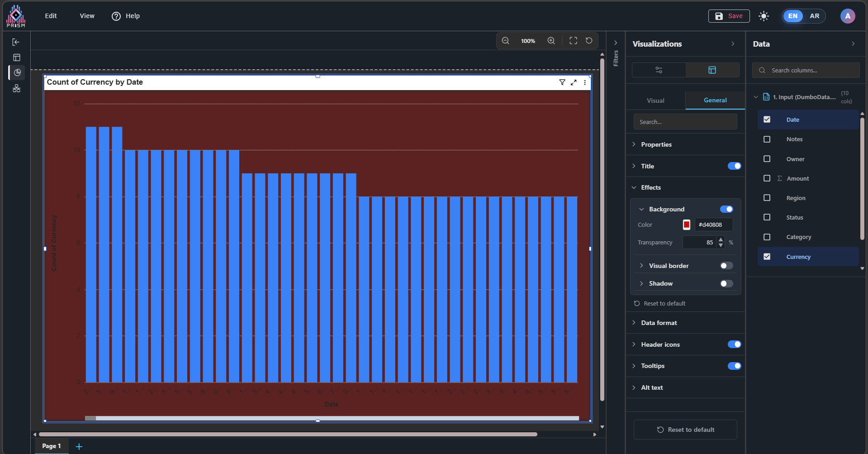The width and height of the screenshot is (868, 454).
Task: Open the chart's three-dot options menu
Action: point(585,82)
